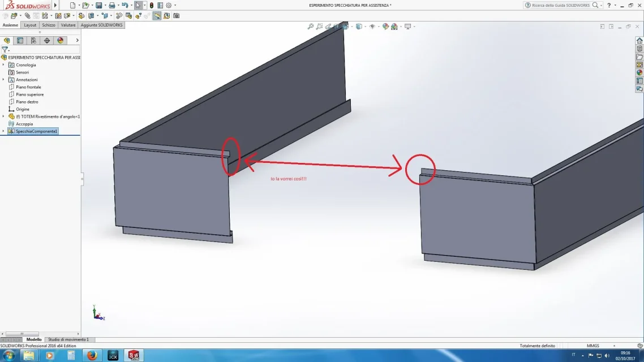Image resolution: width=644 pixels, height=362 pixels.
Task: Toggle the Hide/Show Items eye icon
Action: pyautogui.click(x=372, y=26)
